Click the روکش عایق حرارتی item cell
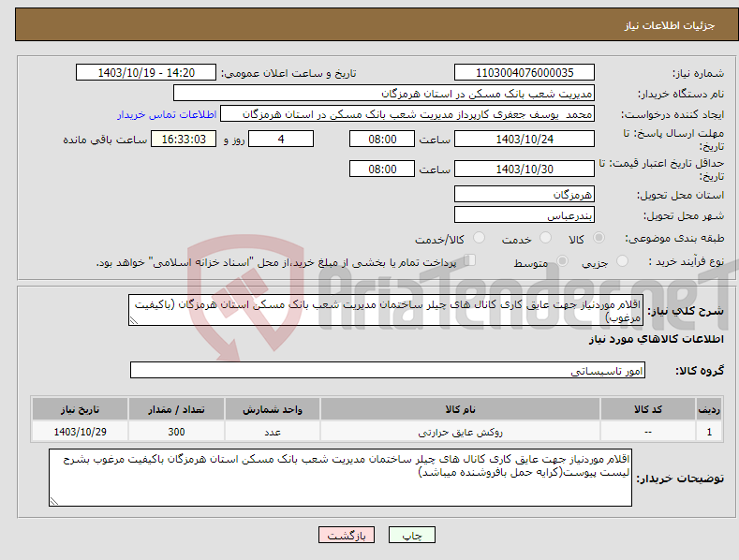 [x=460, y=432]
